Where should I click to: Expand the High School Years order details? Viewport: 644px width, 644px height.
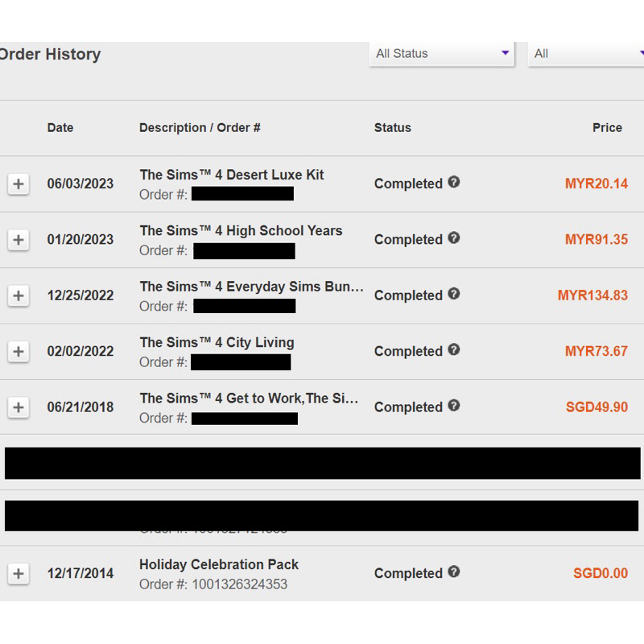tap(19, 240)
